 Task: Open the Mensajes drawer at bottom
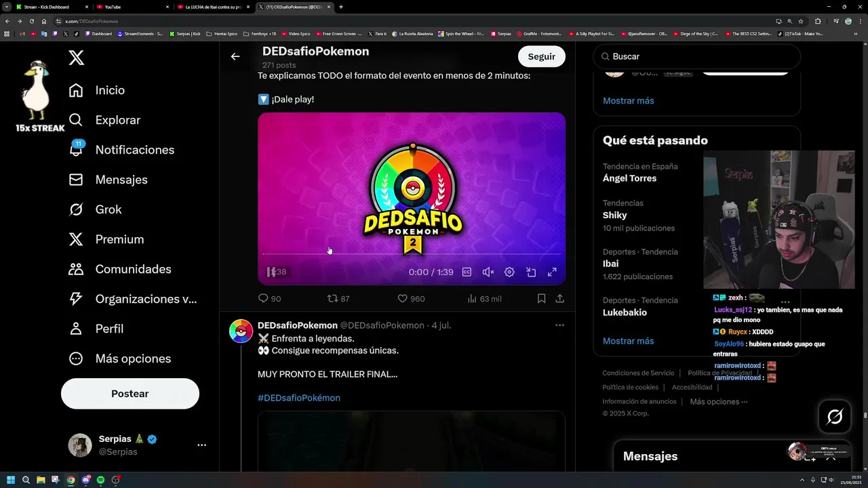click(x=650, y=456)
